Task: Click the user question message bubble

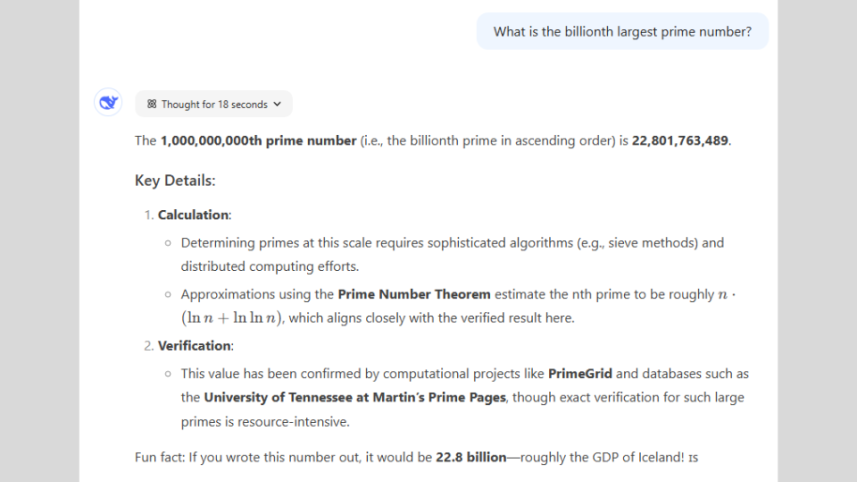Action: click(x=621, y=32)
